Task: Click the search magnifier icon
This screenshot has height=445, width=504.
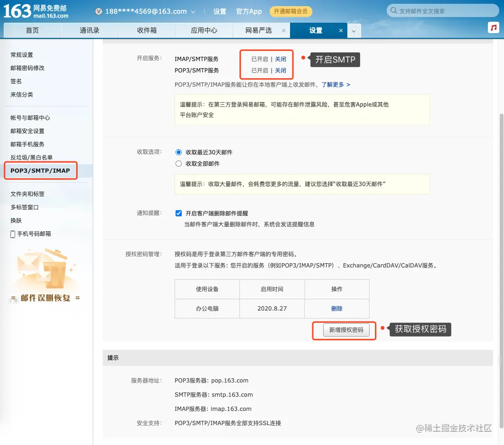Action: pos(393,10)
